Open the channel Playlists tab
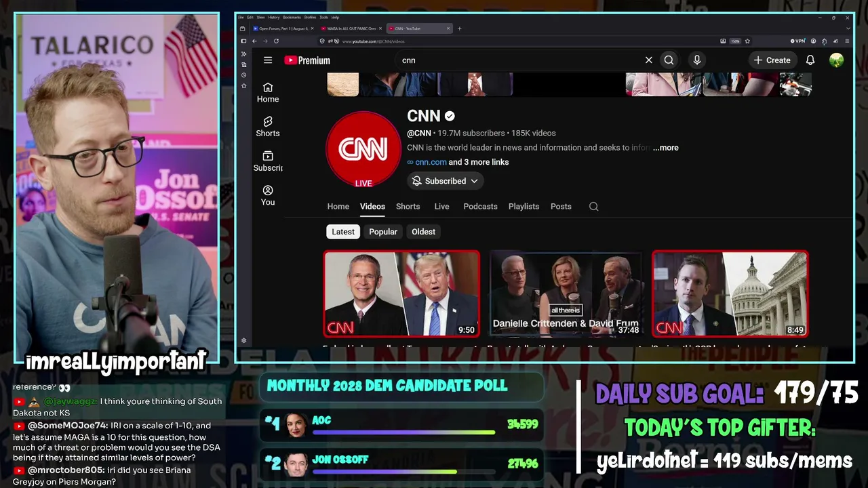The image size is (868, 488). pyautogui.click(x=524, y=207)
